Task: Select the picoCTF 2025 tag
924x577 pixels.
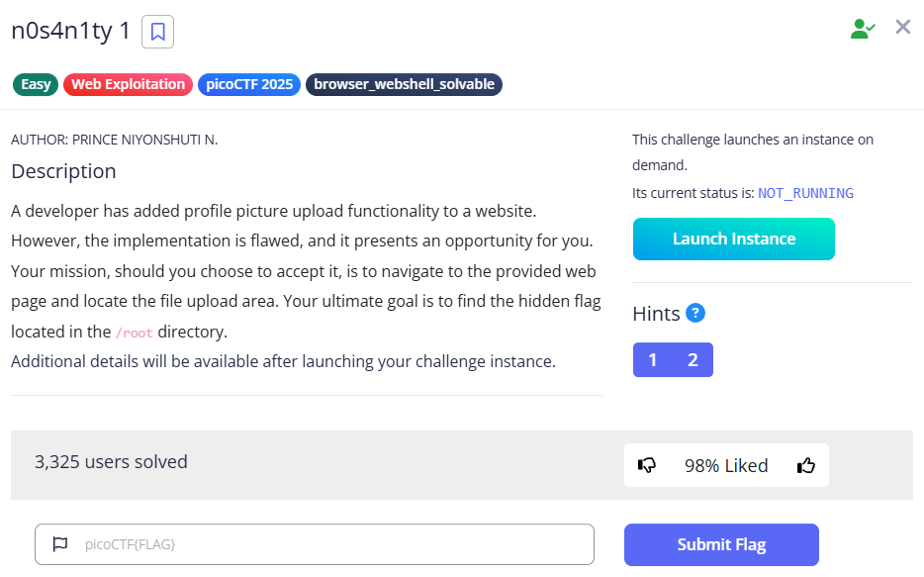Action: coord(248,84)
